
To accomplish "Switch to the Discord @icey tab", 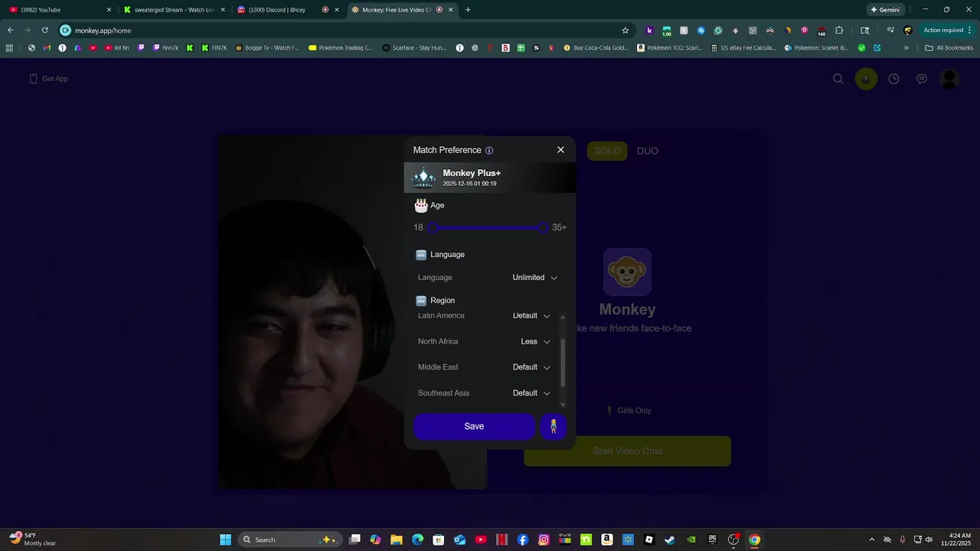I will (289, 10).
